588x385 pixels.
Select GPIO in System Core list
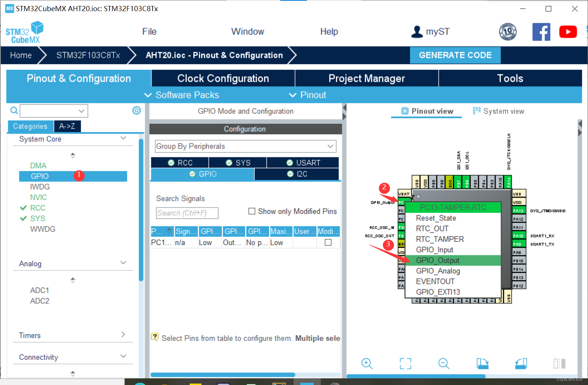[x=73, y=176]
